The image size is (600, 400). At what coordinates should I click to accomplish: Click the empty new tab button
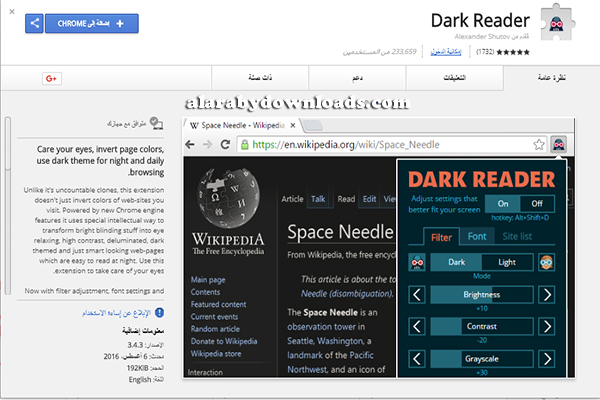click(x=313, y=125)
